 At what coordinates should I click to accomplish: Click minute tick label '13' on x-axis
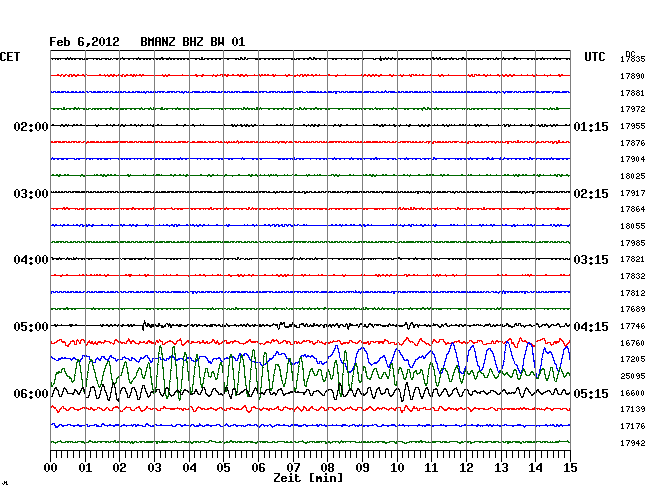(501, 468)
